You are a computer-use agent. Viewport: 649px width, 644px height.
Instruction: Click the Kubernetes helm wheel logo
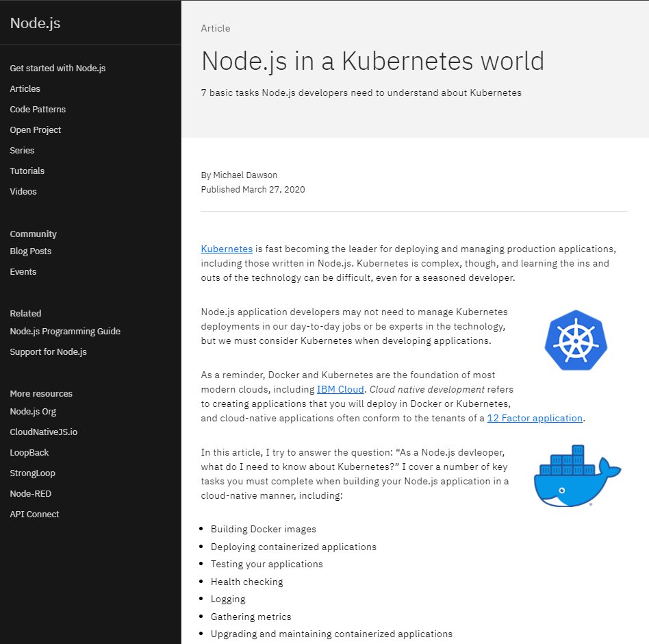[576, 340]
